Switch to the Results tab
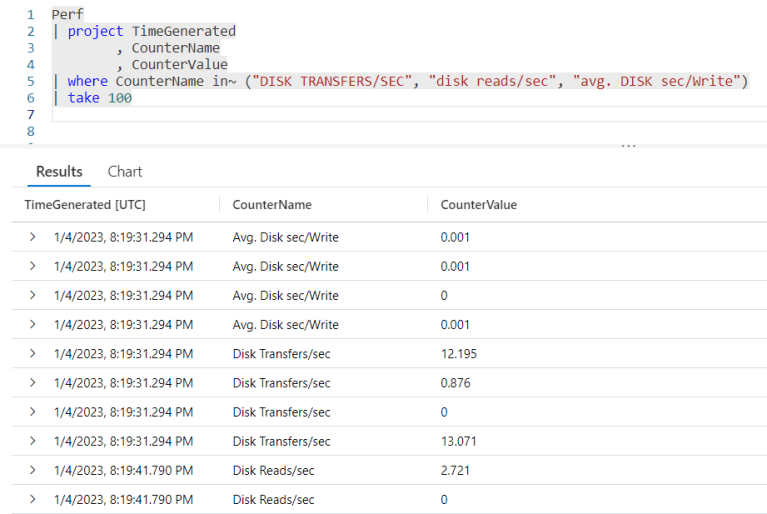 pyautogui.click(x=59, y=172)
